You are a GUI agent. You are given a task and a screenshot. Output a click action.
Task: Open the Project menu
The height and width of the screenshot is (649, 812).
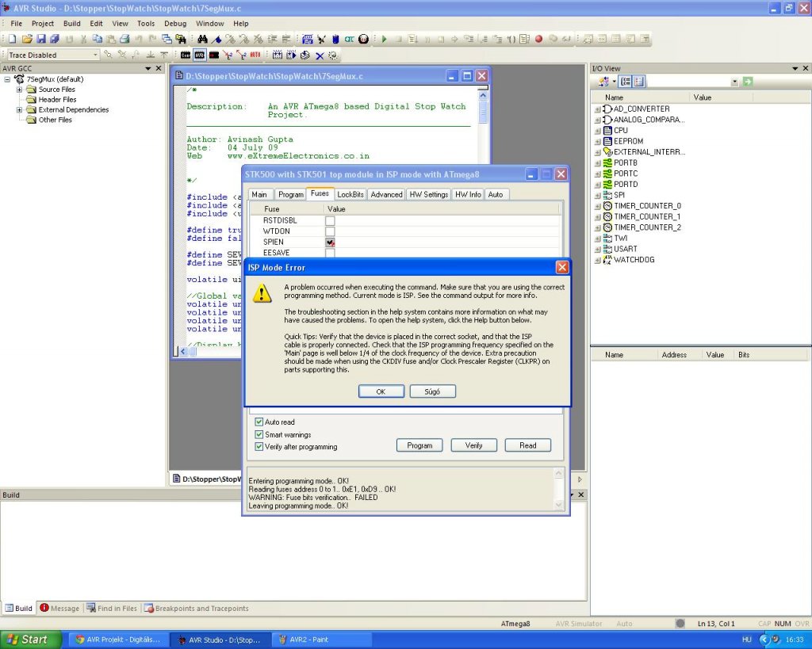tap(43, 23)
